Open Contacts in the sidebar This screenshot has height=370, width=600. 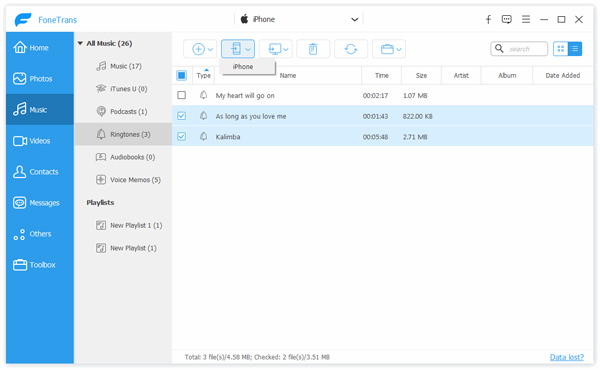point(39,172)
